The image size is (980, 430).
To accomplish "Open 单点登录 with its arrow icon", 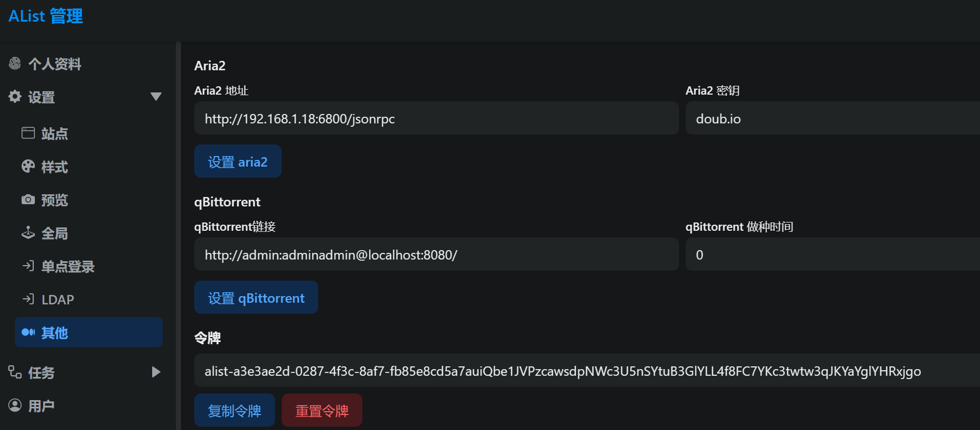I will coord(28,266).
